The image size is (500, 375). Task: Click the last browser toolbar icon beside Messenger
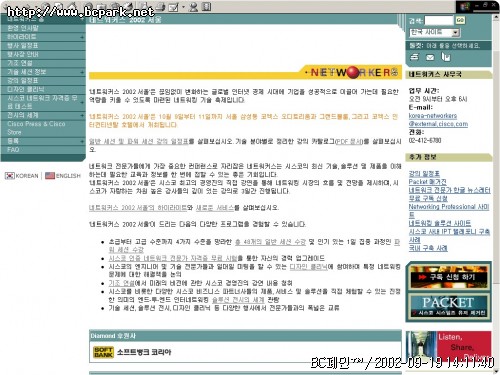point(207,6)
